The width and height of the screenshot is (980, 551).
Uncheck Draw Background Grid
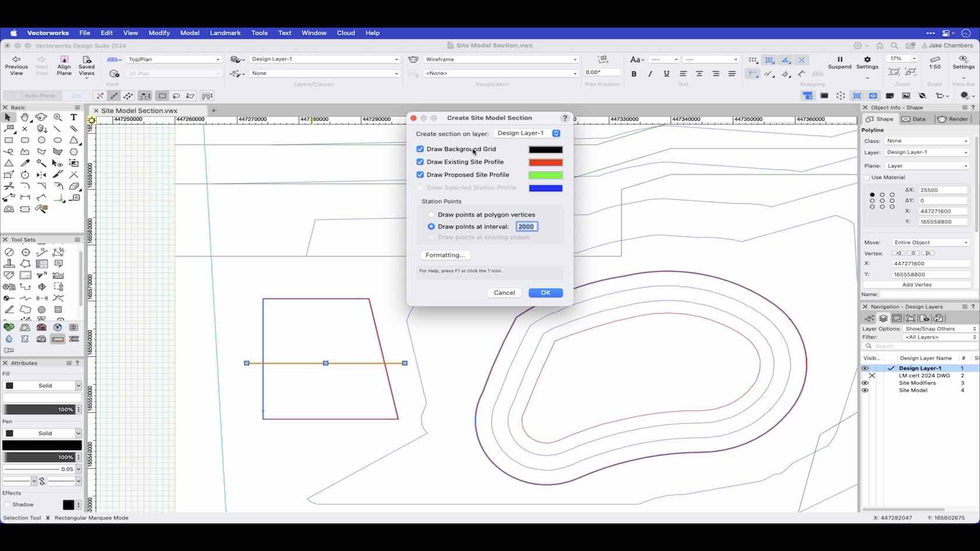(421, 149)
